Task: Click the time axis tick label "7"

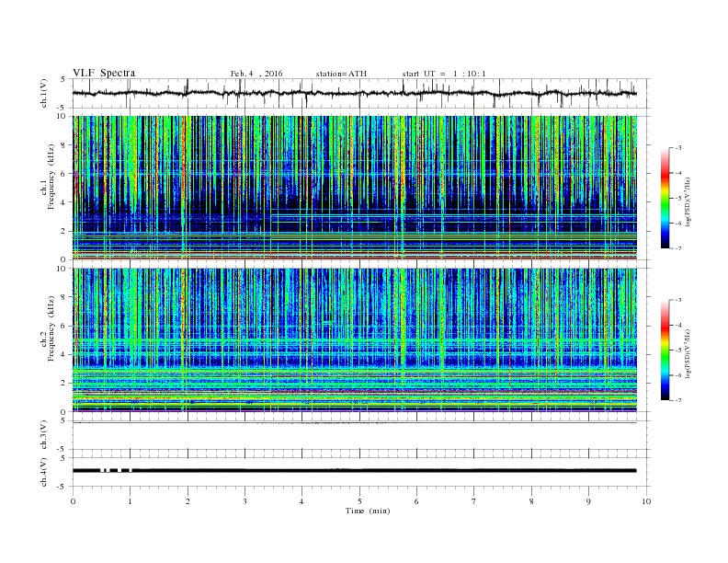Action: (x=474, y=501)
